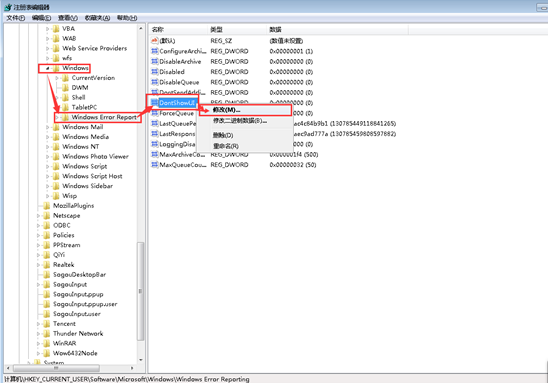Click the Realtek folder icon
The width and height of the screenshot is (548, 383).
[x=46, y=265]
